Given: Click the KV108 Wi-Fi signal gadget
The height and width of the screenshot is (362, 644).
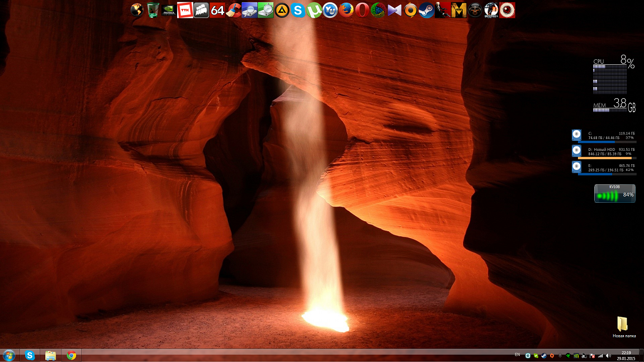Looking at the screenshot, I should click(x=614, y=193).
